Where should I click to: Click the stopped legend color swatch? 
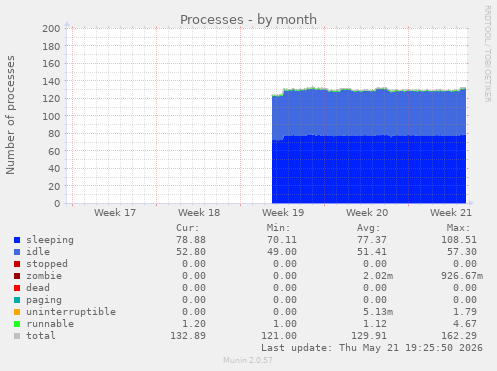pyautogui.click(x=17, y=264)
